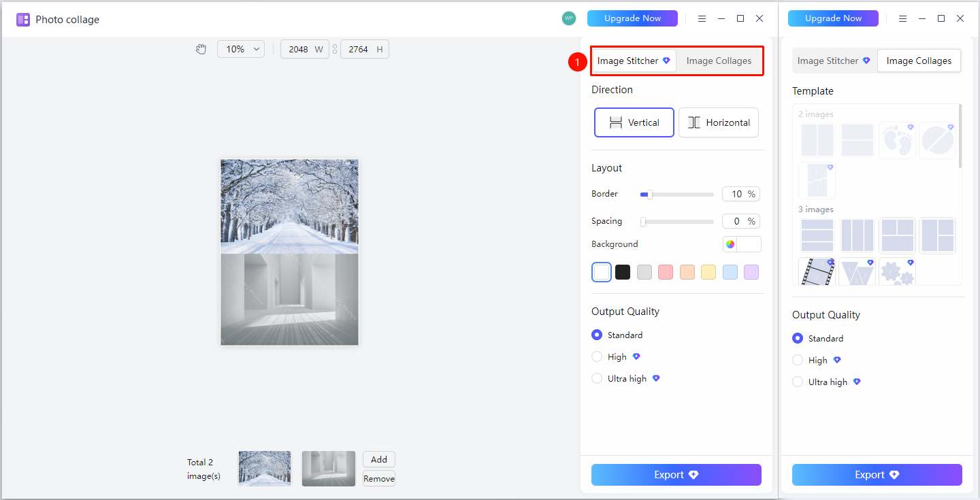
Task: Click the WP user avatar icon
Action: point(569,18)
